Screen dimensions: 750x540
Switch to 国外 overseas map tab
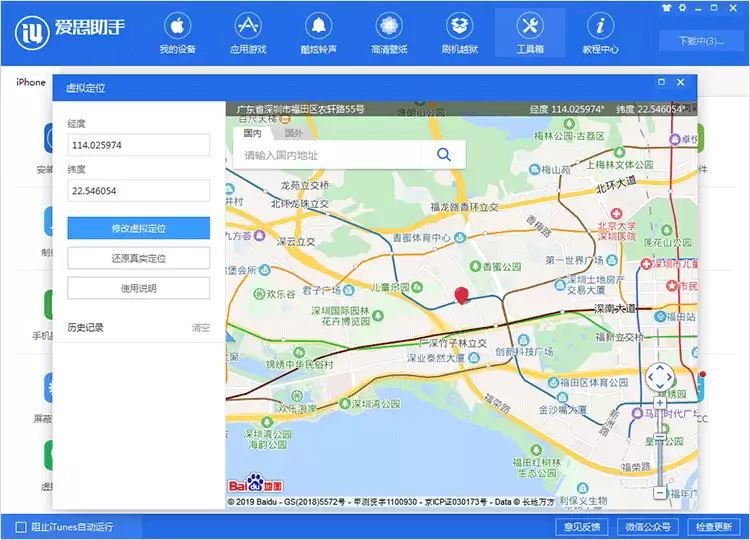click(293, 133)
